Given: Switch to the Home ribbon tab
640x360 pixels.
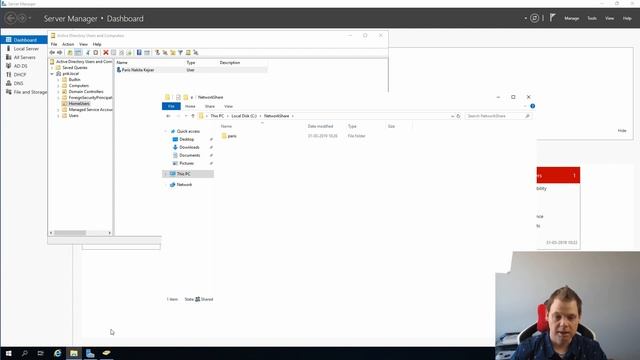Looking at the screenshot, I should point(190,106).
